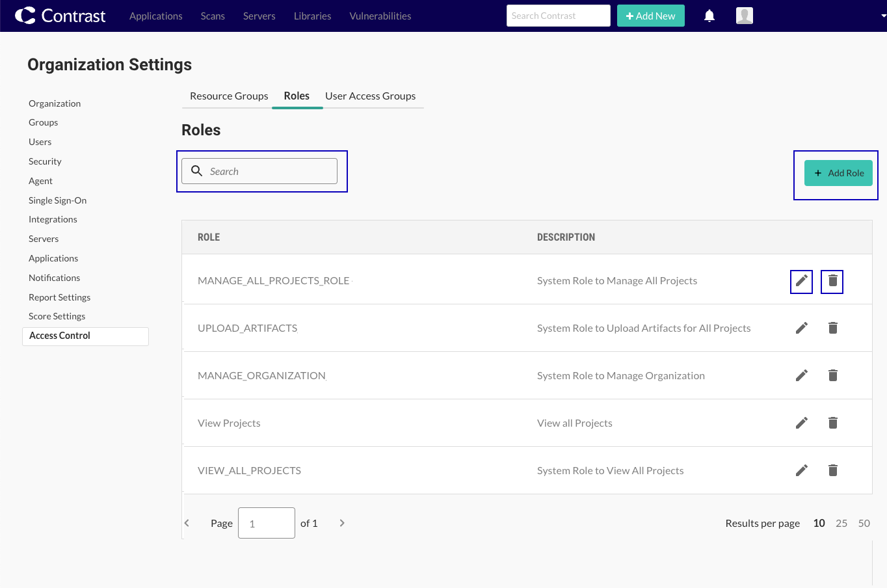Delete the UPLOAD_ARTIFACTS role
Screen dimensions: 887x588
click(x=832, y=328)
